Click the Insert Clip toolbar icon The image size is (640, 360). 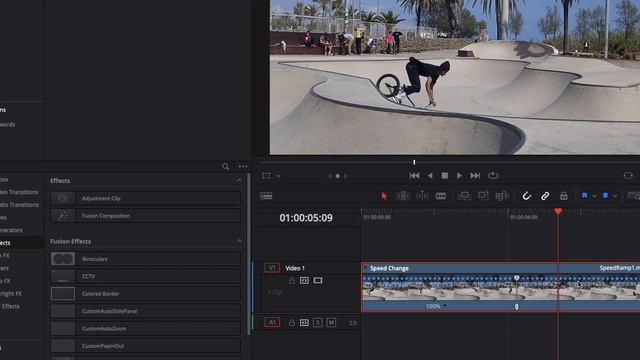pos(464,196)
